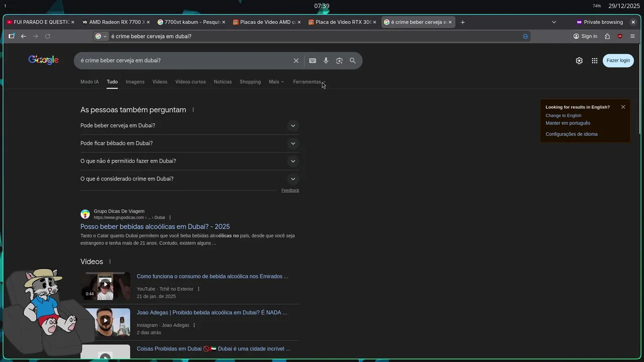Screen dimensions: 644x362
Task: Click the 'Change to English' link
Action: [563, 116]
